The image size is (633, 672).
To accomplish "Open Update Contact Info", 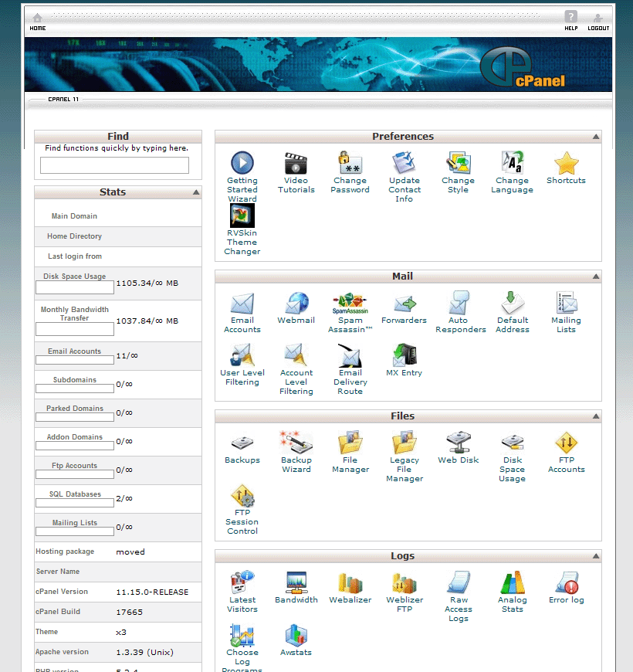I will [404, 163].
